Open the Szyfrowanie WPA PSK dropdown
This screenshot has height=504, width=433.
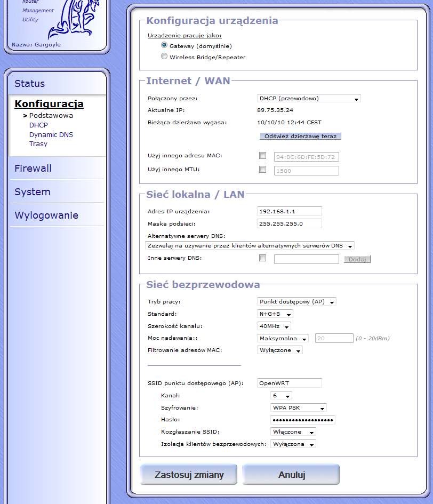tap(299, 408)
